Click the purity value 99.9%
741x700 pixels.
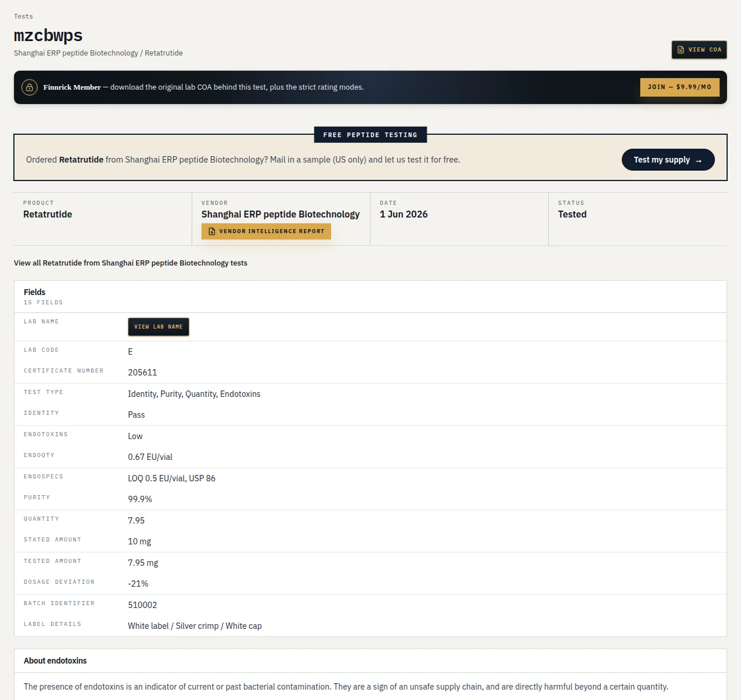[140, 499]
